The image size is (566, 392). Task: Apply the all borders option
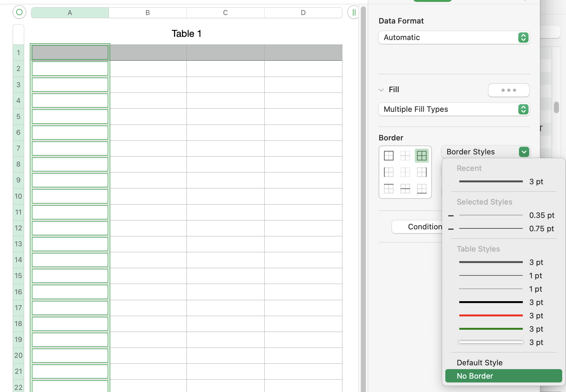pos(422,156)
